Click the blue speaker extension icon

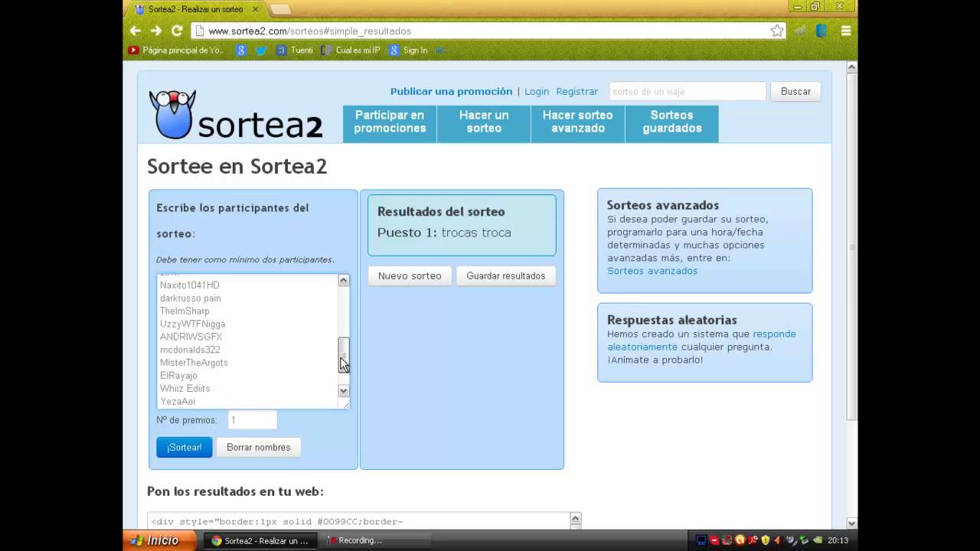(x=822, y=31)
